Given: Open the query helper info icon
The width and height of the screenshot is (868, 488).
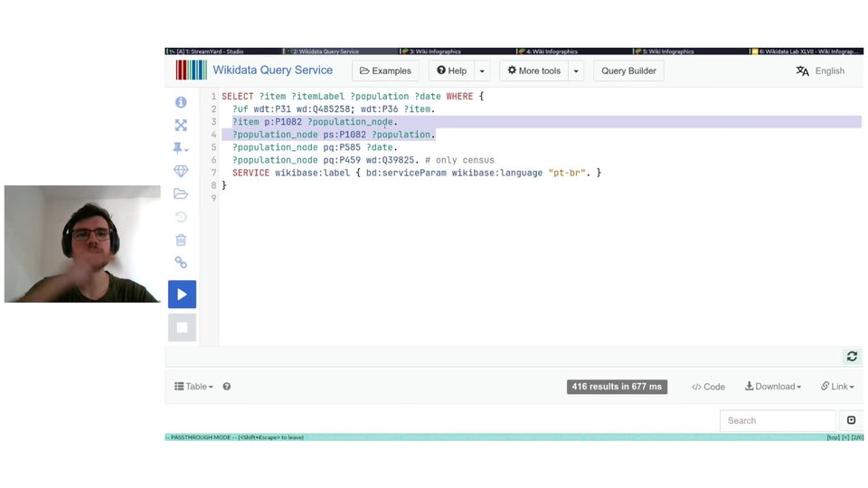Looking at the screenshot, I should coord(181,102).
